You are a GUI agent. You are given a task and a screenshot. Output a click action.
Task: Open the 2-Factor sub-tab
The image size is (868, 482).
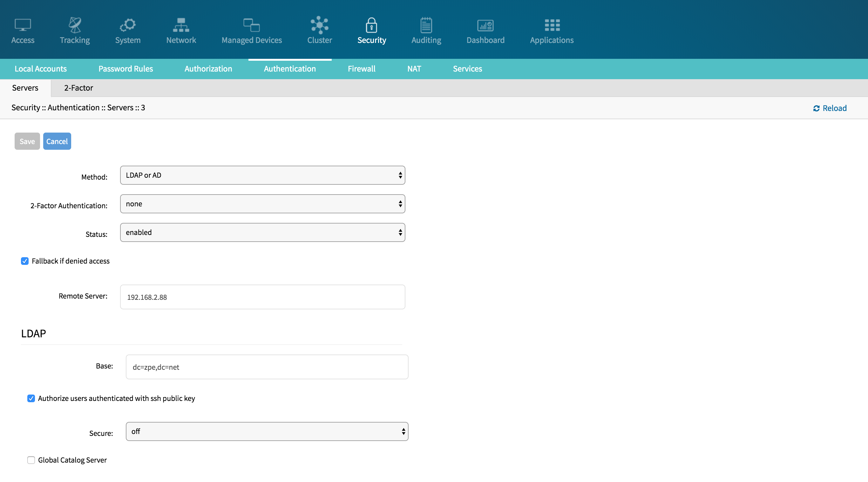[78, 88]
